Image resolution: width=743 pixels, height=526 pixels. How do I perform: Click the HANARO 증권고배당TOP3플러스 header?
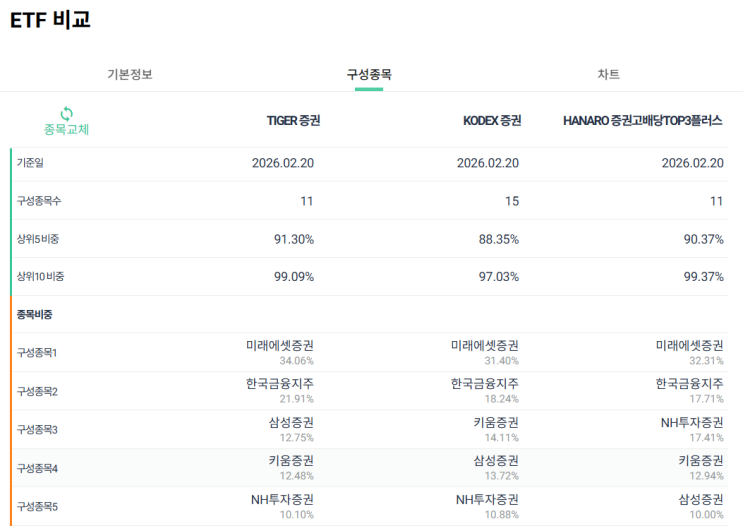[643, 121]
